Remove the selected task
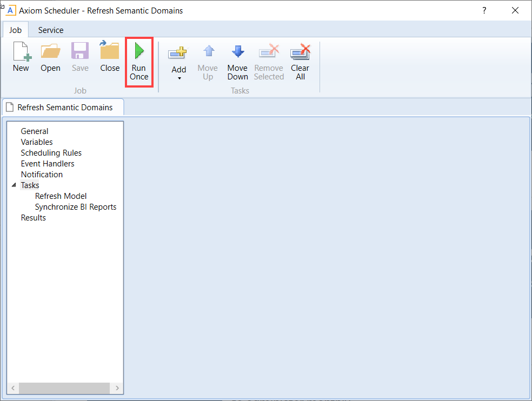 coord(269,63)
